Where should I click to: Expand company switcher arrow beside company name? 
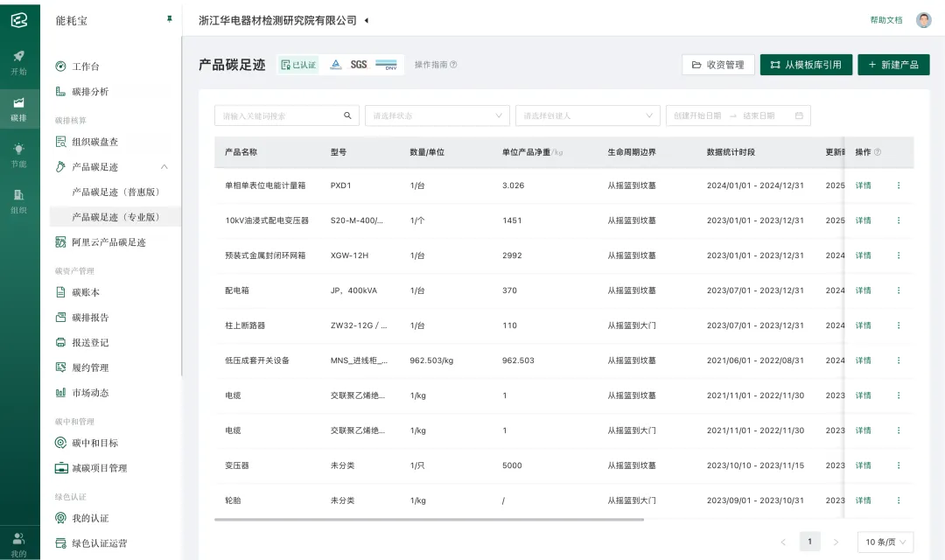(367, 20)
